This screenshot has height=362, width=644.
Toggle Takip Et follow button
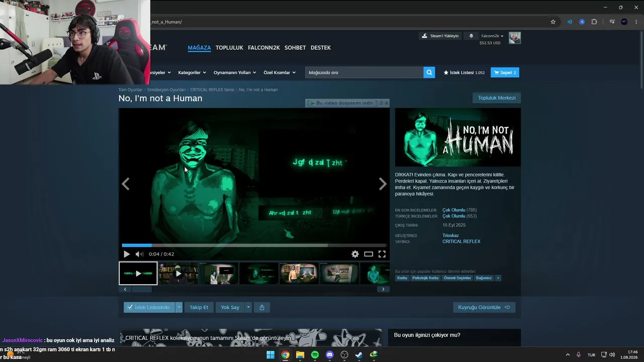click(199, 307)
